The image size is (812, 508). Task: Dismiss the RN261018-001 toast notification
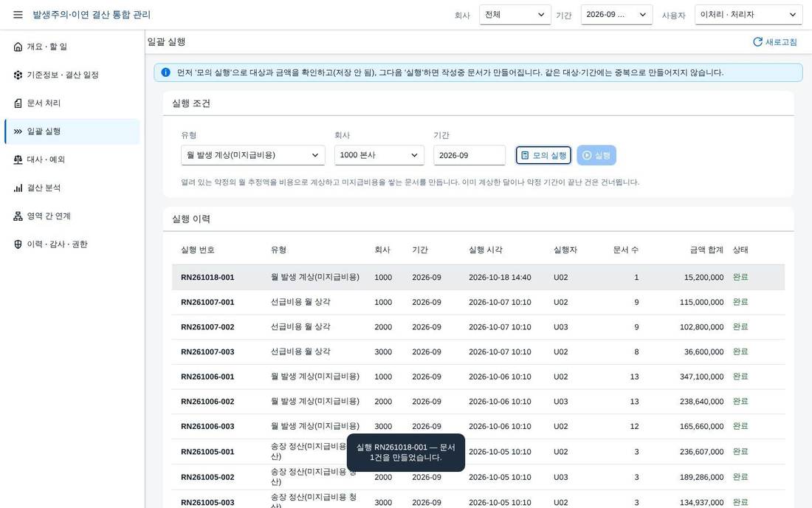pos(405,453)
